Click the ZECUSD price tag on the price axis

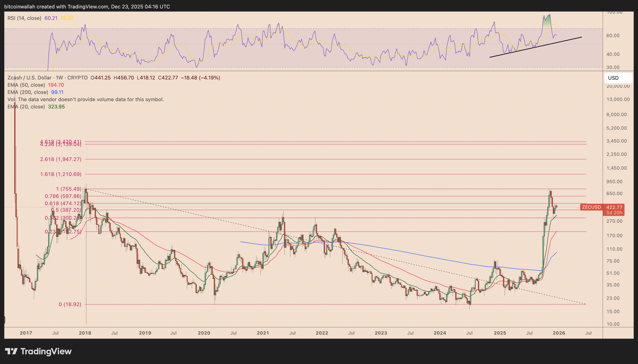[592, 207]
